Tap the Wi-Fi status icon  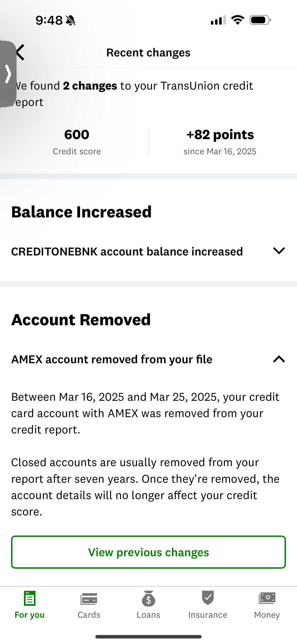click(x=238, y=20)
